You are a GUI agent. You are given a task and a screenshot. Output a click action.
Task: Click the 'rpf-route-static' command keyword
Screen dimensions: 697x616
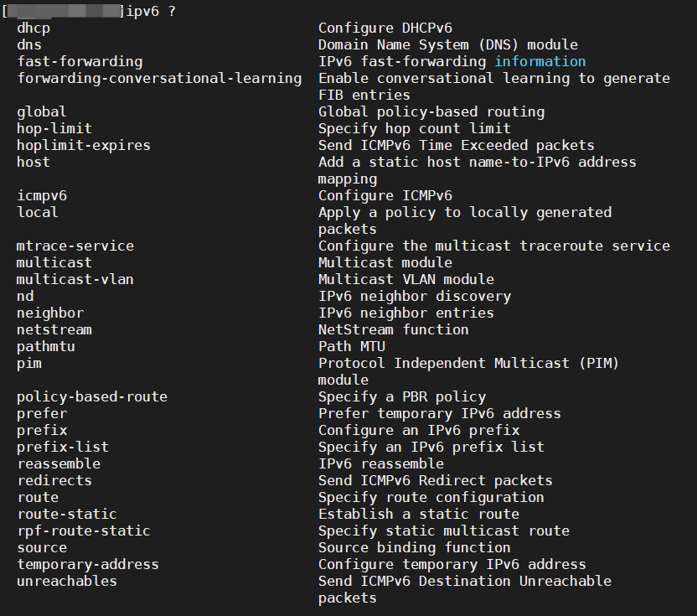(84, 531)
